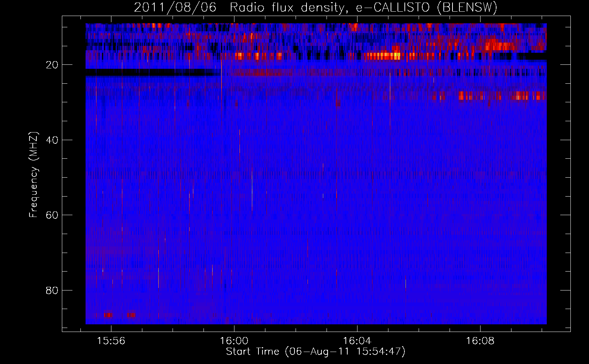Click the 'Frequency (MHZ)' y-axis label

[x=33, y=175]
